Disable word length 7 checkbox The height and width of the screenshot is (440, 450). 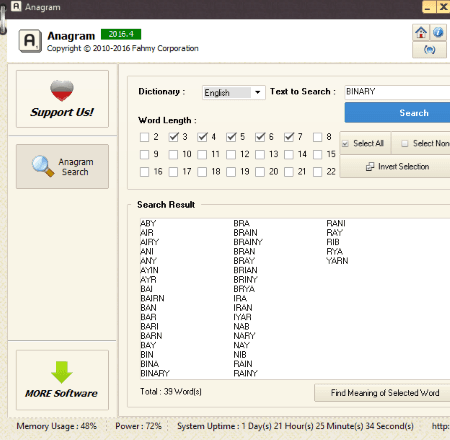pos(289,137)
